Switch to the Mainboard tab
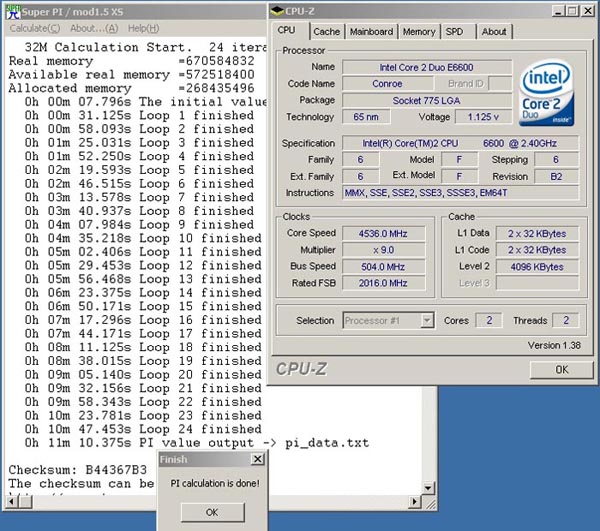The image size is (600, 531). (371, 32)
